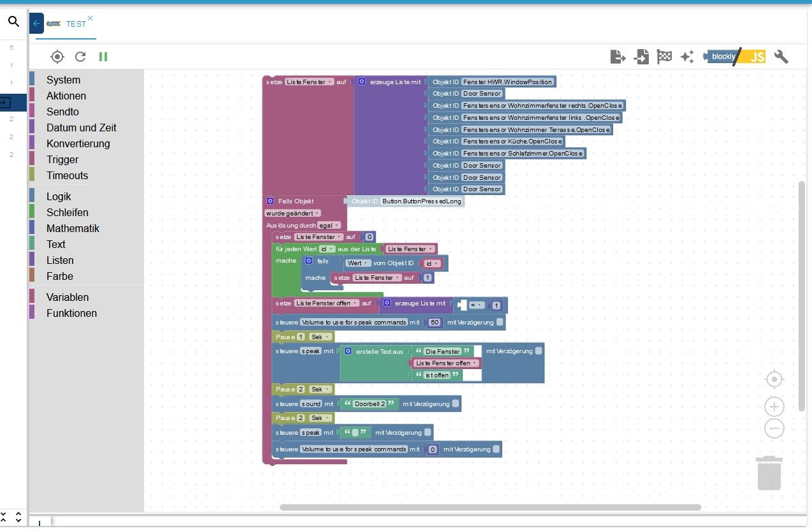Open the Text block category
This screenshot has width=812, height=531.
(56, 244)
